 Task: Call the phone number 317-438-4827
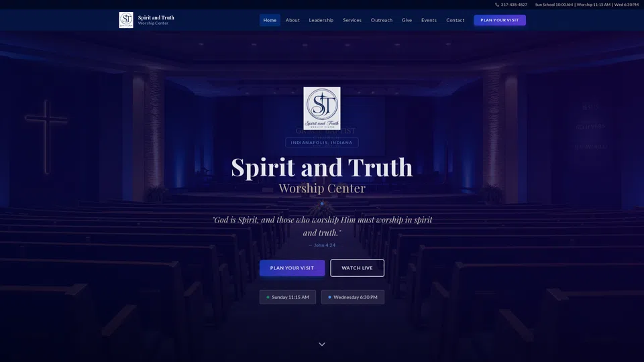[514, 5]
